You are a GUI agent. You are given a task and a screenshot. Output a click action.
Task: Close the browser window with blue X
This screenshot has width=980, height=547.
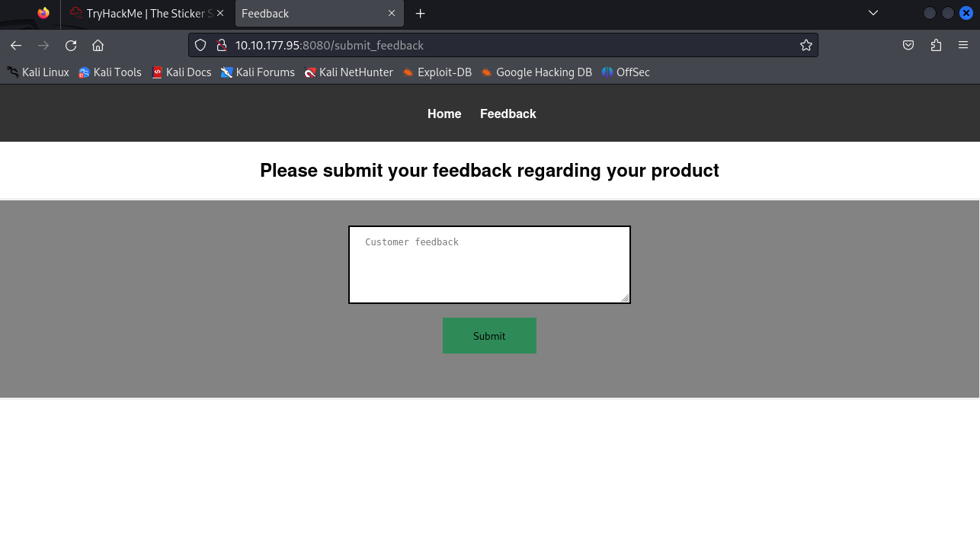point(966,13)
